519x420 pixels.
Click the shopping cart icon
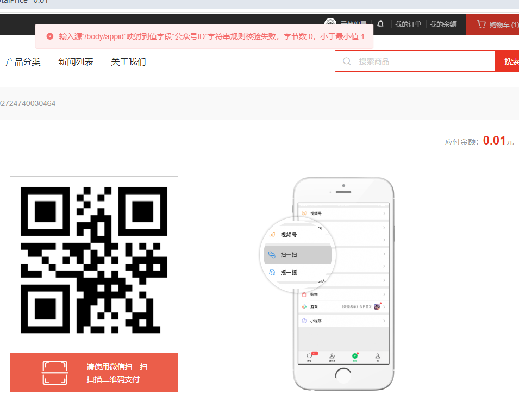pyautogui.click(x=482, y=24)
